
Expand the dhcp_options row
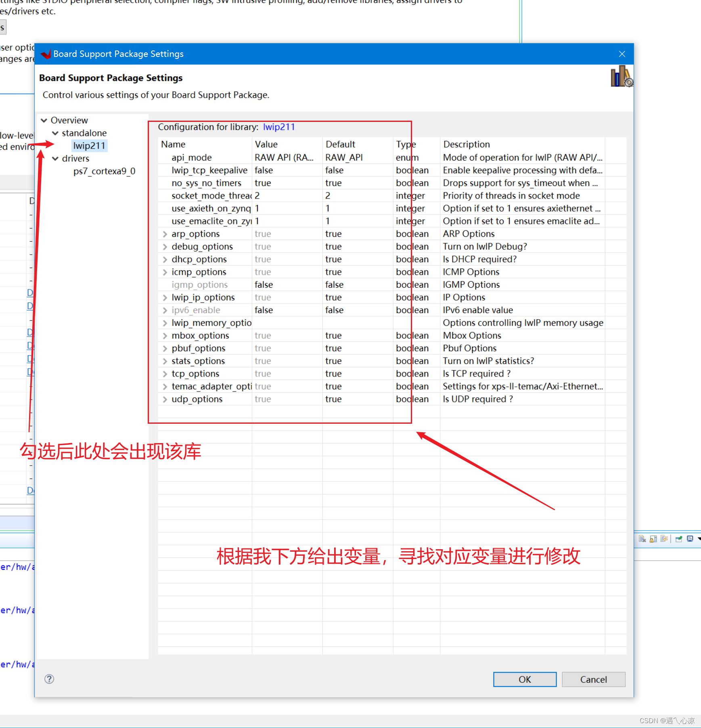tap(165, 259)
